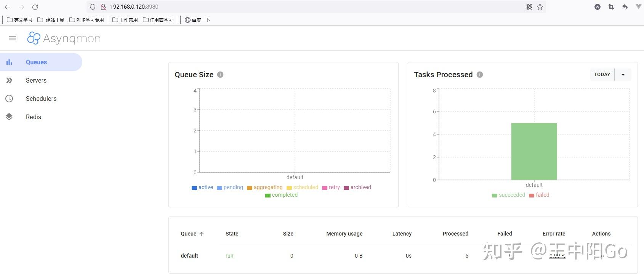644x277 pixels.
Task: Click the browser reload icon
Action: [35, 7]
